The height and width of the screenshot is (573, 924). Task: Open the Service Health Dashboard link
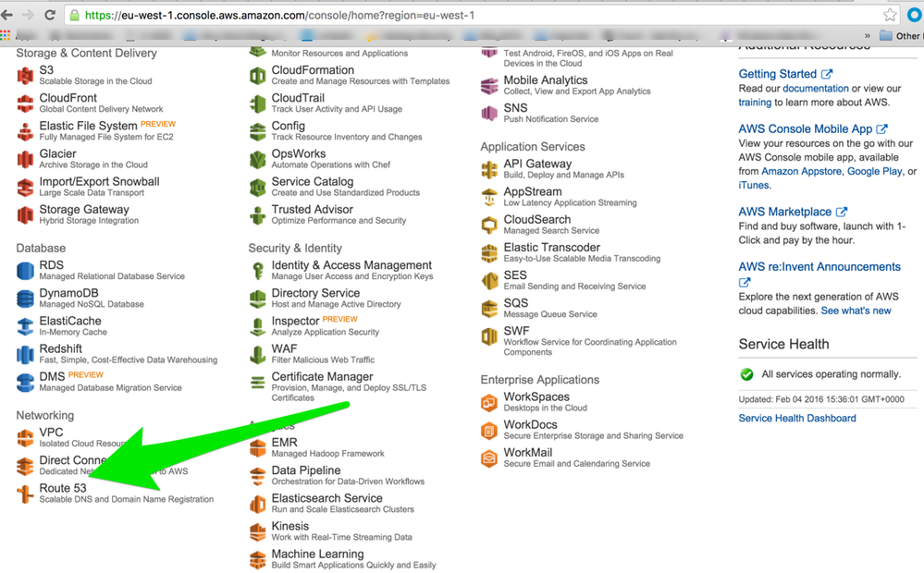pyautogui.click(x=797, y=418)
